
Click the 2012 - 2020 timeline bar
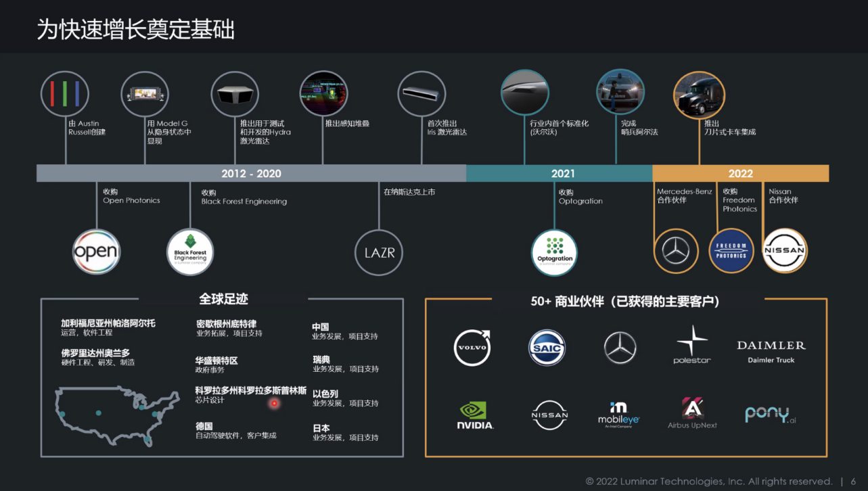(x=251, y=173)
